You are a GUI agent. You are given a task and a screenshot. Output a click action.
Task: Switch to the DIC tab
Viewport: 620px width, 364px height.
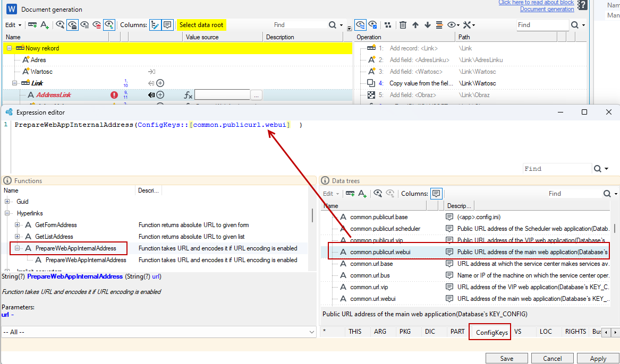point(430,332)
